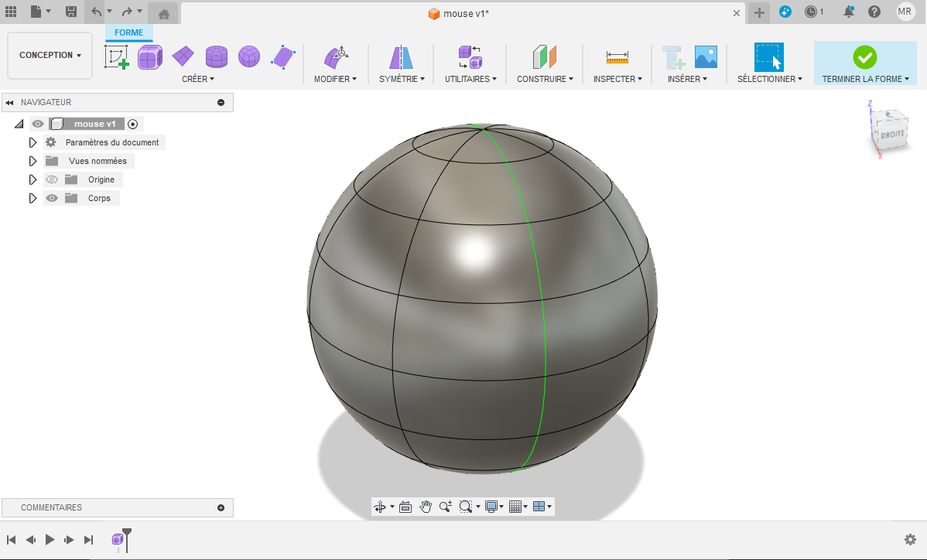927x560 pixels.
Task: Select the Face creation tool
Action: pos(282,57)
